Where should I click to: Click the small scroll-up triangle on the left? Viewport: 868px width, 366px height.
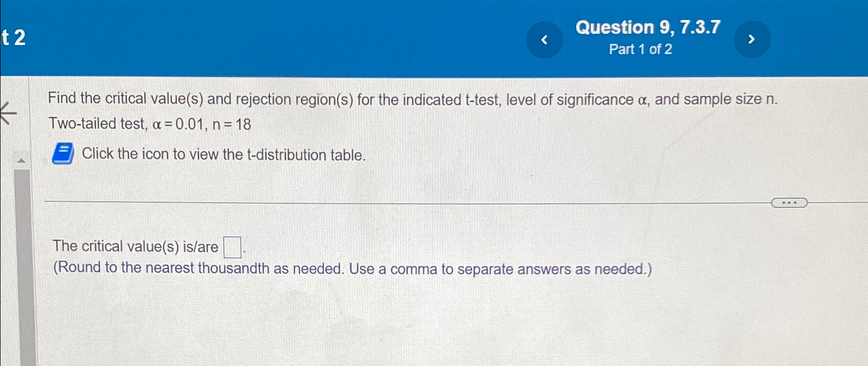22,160
